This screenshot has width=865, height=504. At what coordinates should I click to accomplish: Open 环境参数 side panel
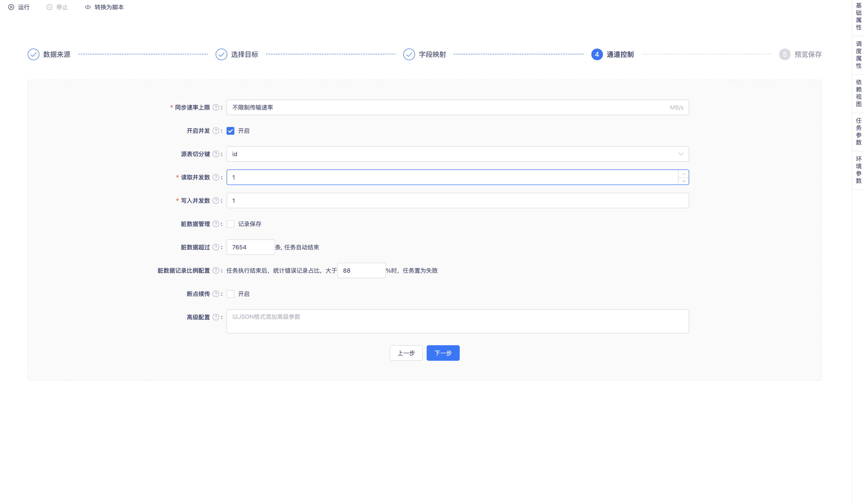[x=858, y=170]
